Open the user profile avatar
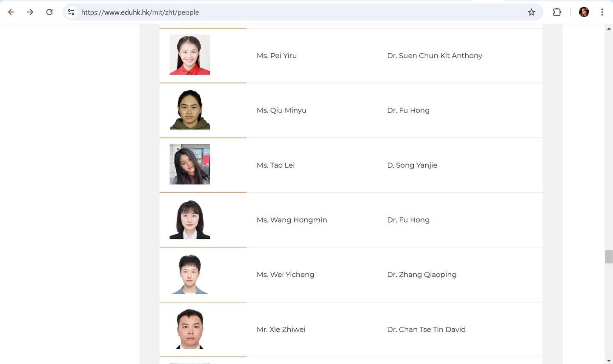 (584, 12)
